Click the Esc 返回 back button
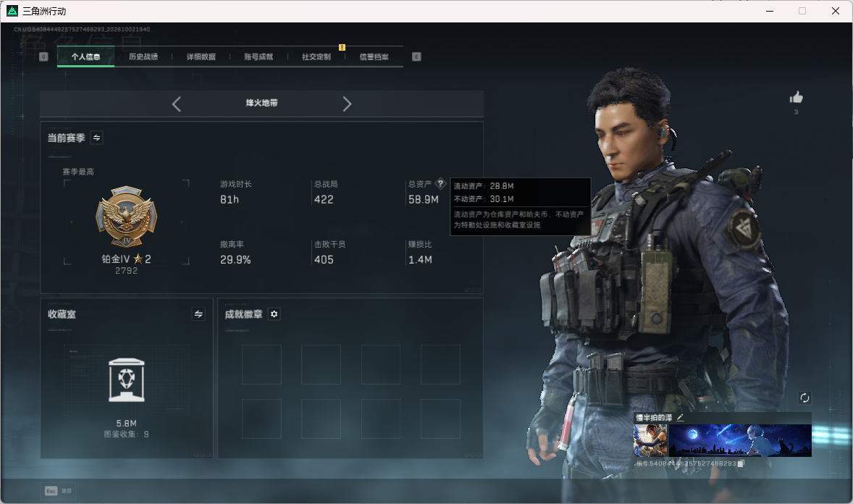The image size is (853, 504). (58, 491)
